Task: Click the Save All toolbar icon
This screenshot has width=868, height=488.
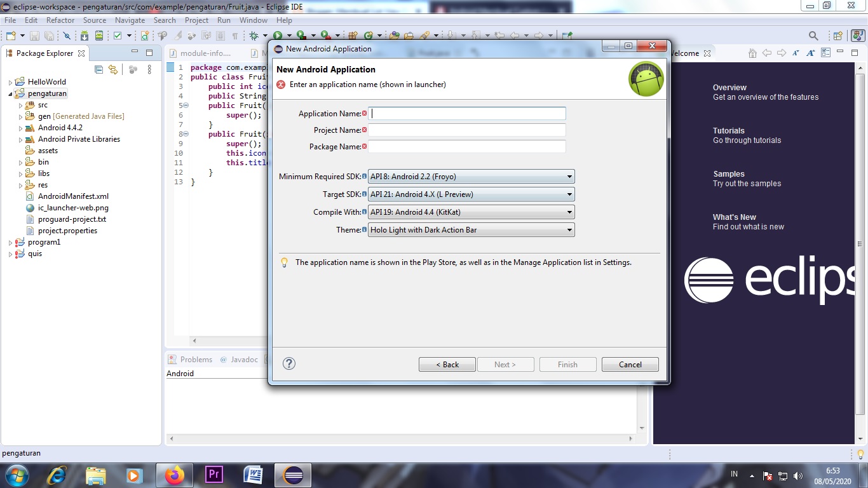Action: coord(48,36)
